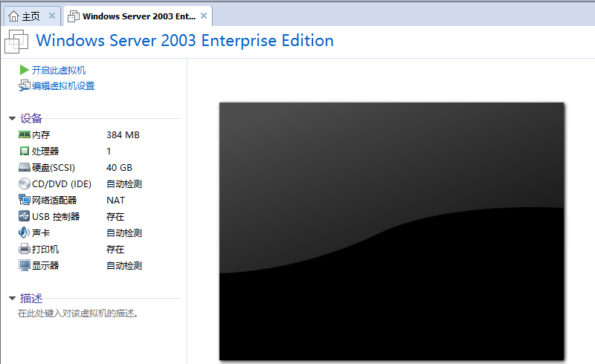
Task: Click the 硬盘(SCSI) hard disk icon
Action: 25,167
